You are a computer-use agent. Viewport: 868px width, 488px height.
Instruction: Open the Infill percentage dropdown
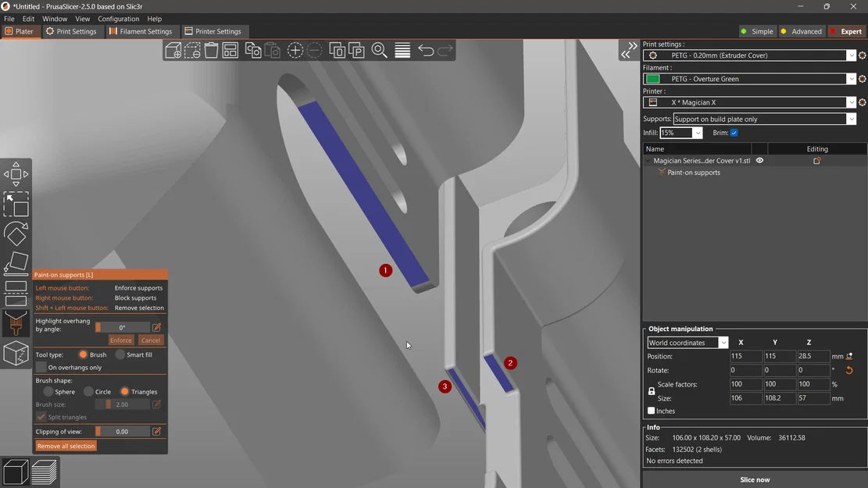(x=698, y=133)
